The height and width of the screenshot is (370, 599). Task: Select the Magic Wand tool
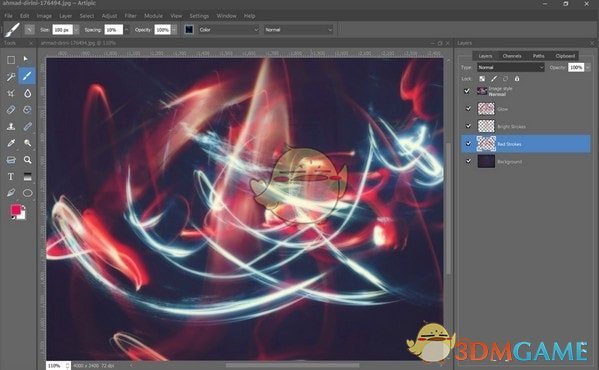(11, 77)
